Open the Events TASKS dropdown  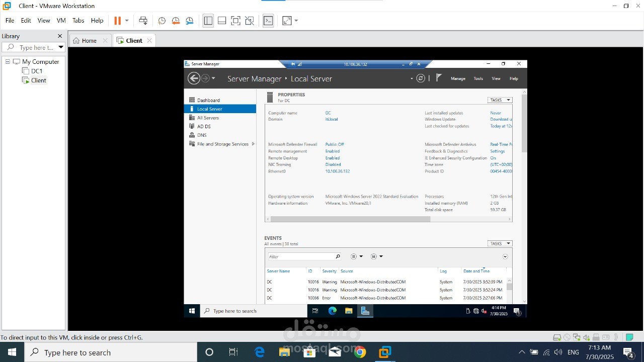500,243
